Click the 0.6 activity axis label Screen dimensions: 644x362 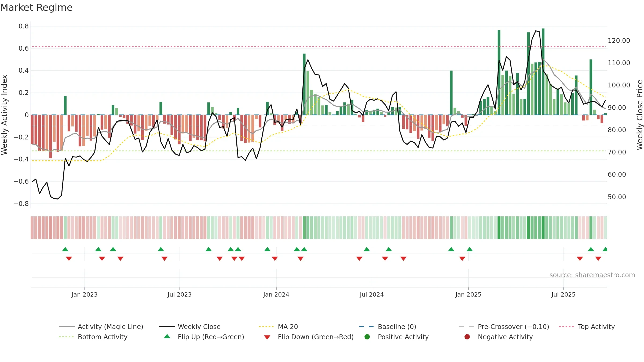pyautogui.click(x=24, y=49)
